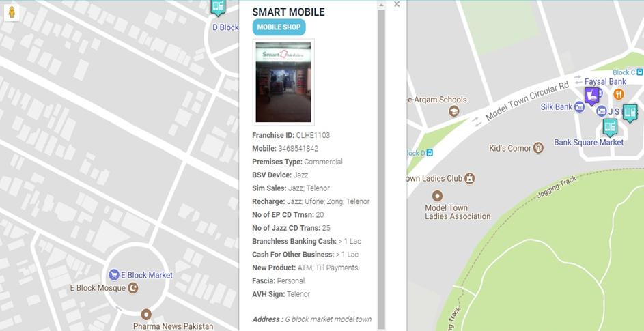Select the Al-Arqam Schools graduation cap icon
644x331 pixels.
[x=454, y=111]
